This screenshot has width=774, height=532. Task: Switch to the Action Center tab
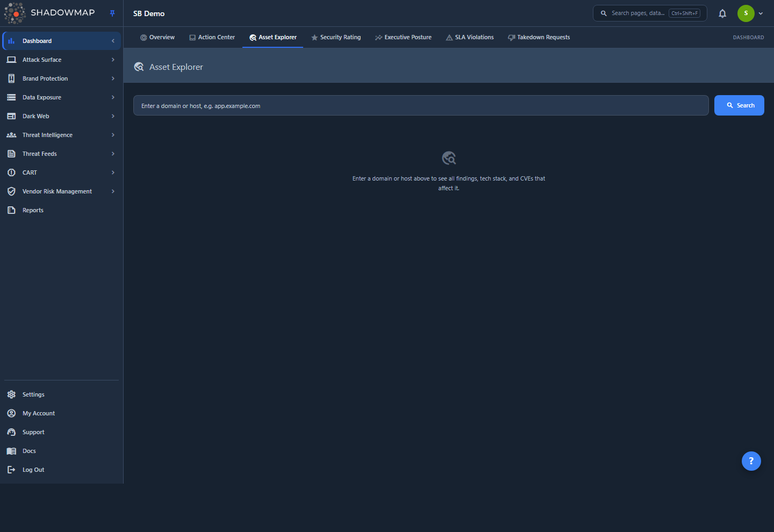212,37
